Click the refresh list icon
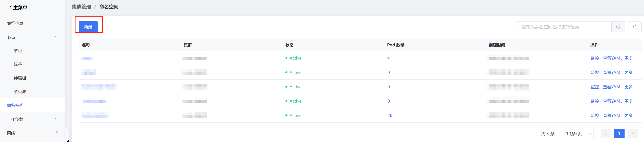The height and width of the screenshot is (142, 644). (634, 27)
